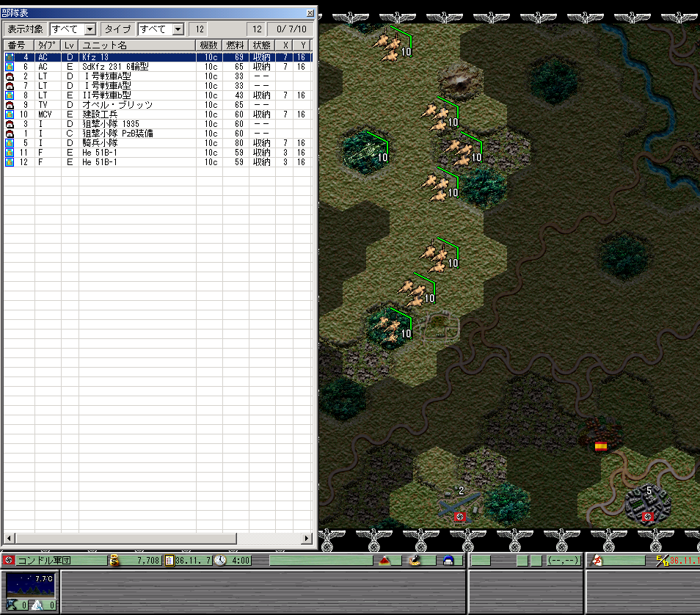The height and width of the screenshot is (615, 700).
Task: Click the unit status icon for unit 2
Action: (x=10, y=76)
